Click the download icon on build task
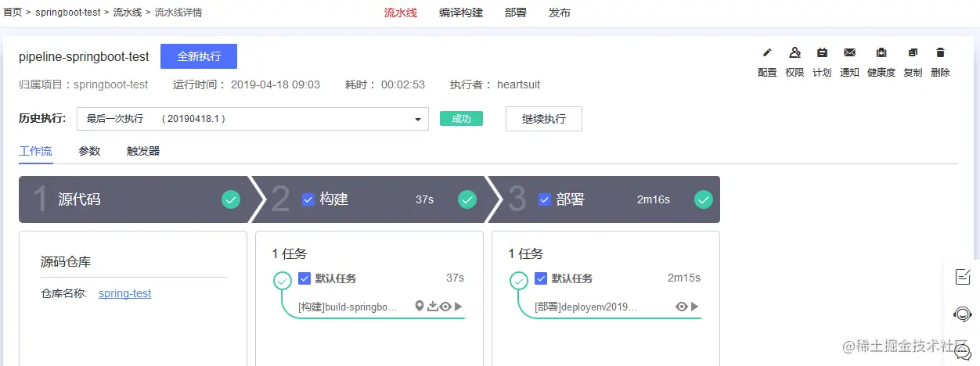 [433, 307]
